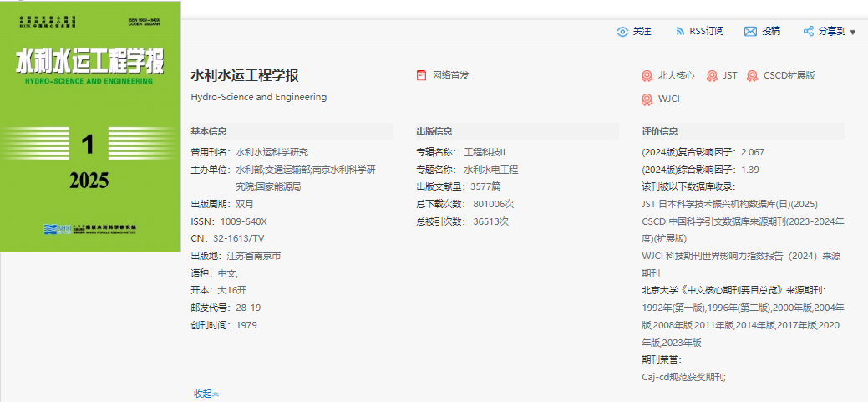Image resolution: width=868 pixels, height=402 pixels.
Task: Click the medal icon beside 北大核心
Action: click(x=647, y=76)
